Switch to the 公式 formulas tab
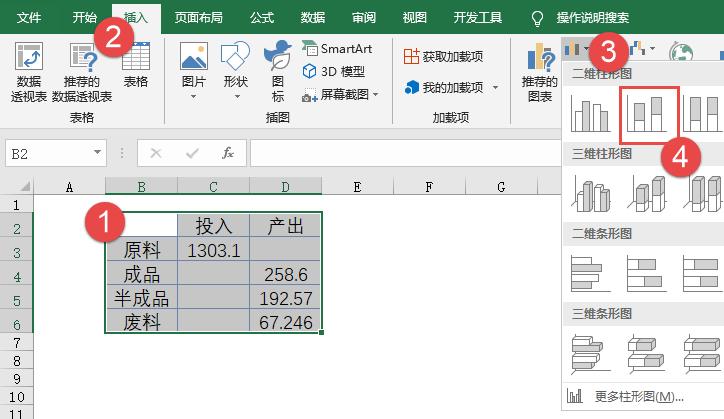Image resolution: width=724 pixels, height=419 pixels. click(x=262, y=18)
